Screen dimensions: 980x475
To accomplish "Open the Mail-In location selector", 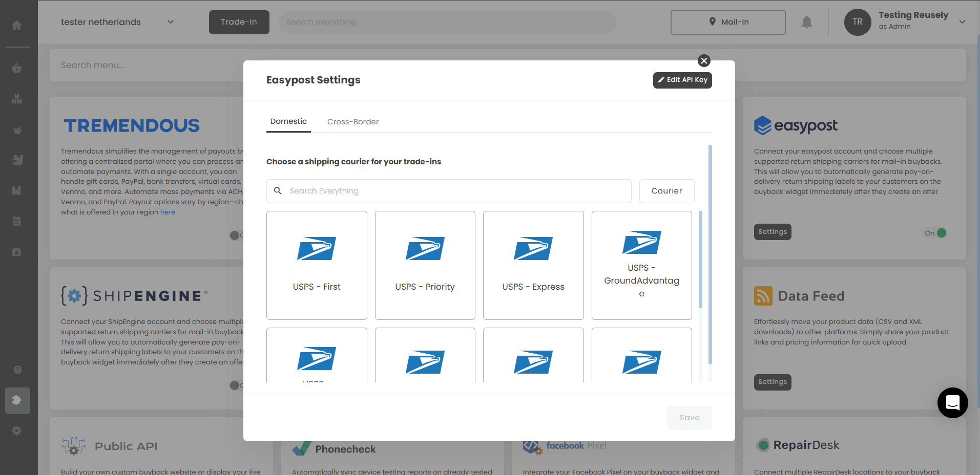I will [x=728, y=22].
